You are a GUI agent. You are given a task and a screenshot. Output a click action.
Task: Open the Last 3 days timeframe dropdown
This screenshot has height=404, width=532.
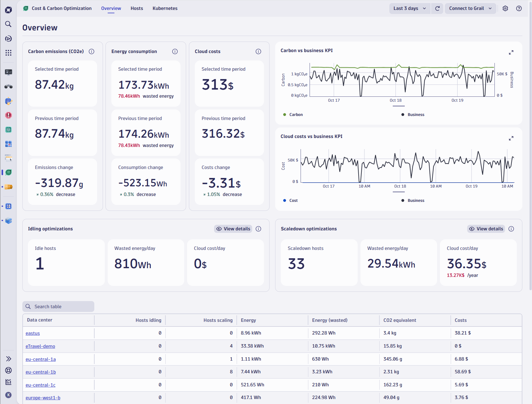409,8
